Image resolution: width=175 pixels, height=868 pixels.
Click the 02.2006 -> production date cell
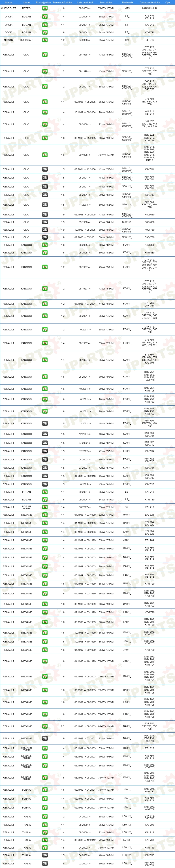click(x=85, y=17)
